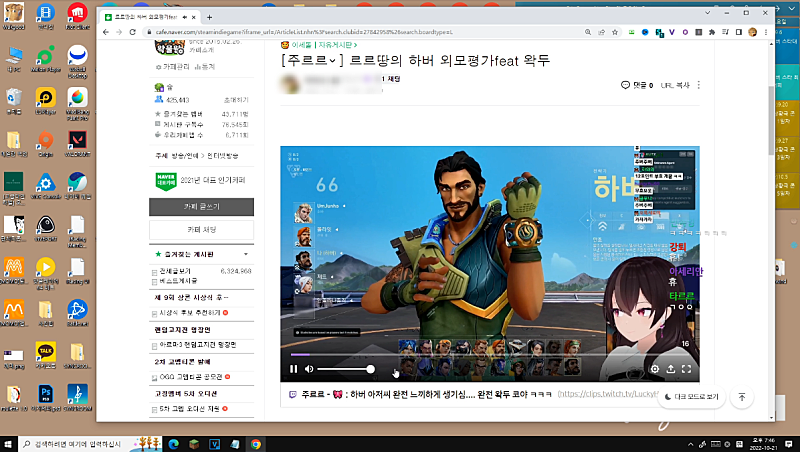Viewport: 800px width, 452px height.
Task: Open 카페관리 cafe management link
Action: (x=173, y=67)
